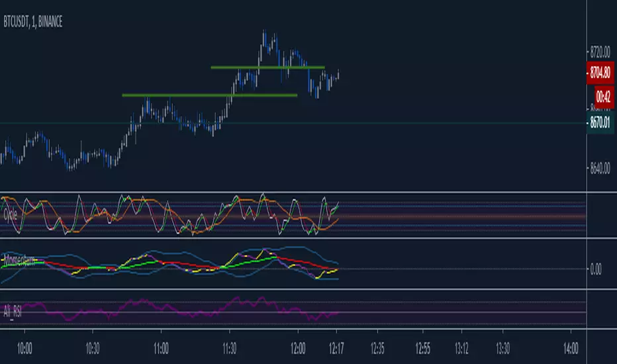Click the BTCUSDT, 1, BINANCE symbol title
Image resolution: width=617 pixels, height=364 pixels.
click(33, 22)
